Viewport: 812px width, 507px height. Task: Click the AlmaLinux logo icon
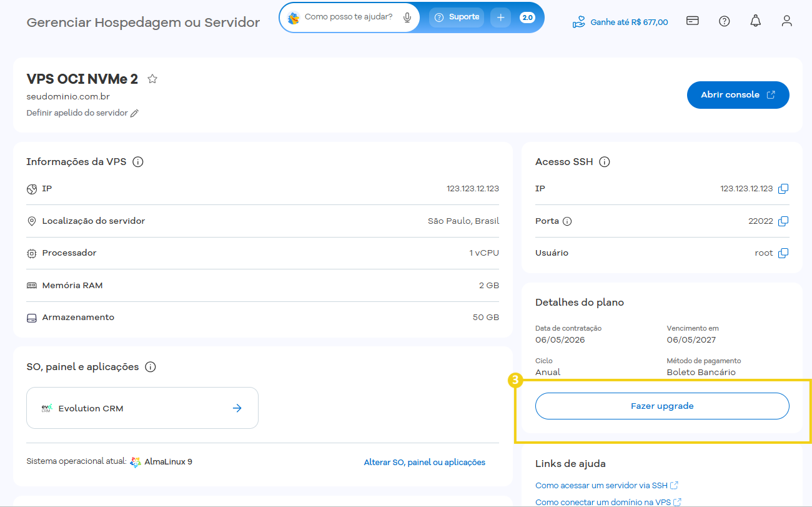(136, 462)
